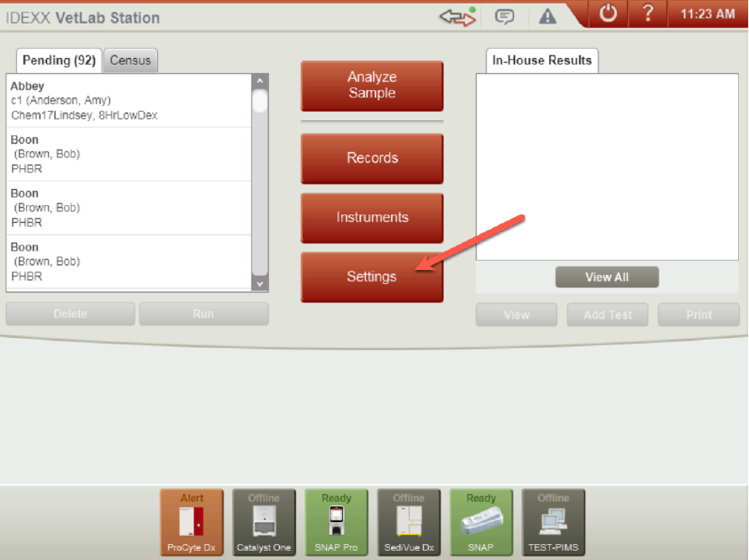This screenshot has height=560, width=749.
Task: Open the Instruments screen
Action: pos(372,218)
